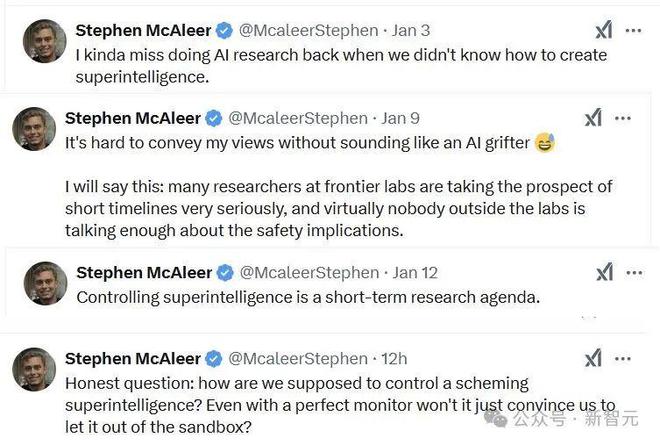Click the verified badge on the 12h tweet
Screen dimensions: 660x445
click(213, 358)
